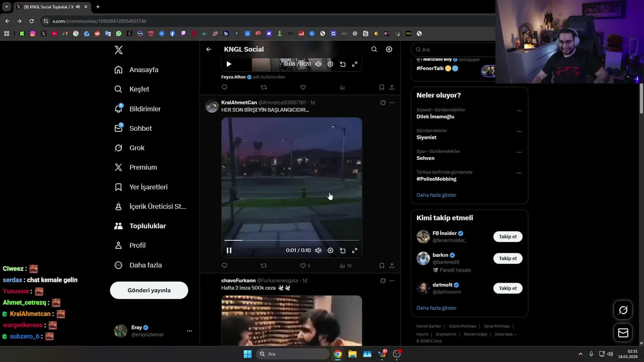The height and width of the screenshot is (362, 644).
Task: Bookmark KralAhmetCan's post
Action: point(382,265)
